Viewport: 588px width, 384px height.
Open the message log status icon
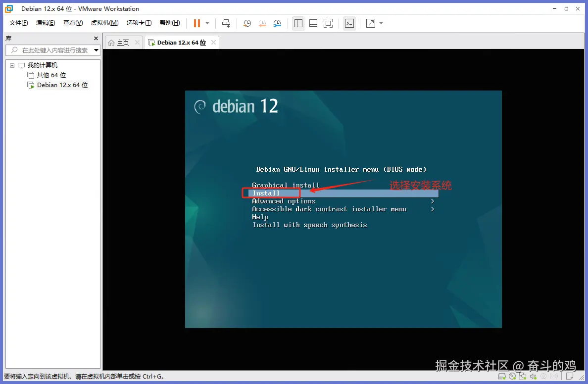[x=570, y=376]
